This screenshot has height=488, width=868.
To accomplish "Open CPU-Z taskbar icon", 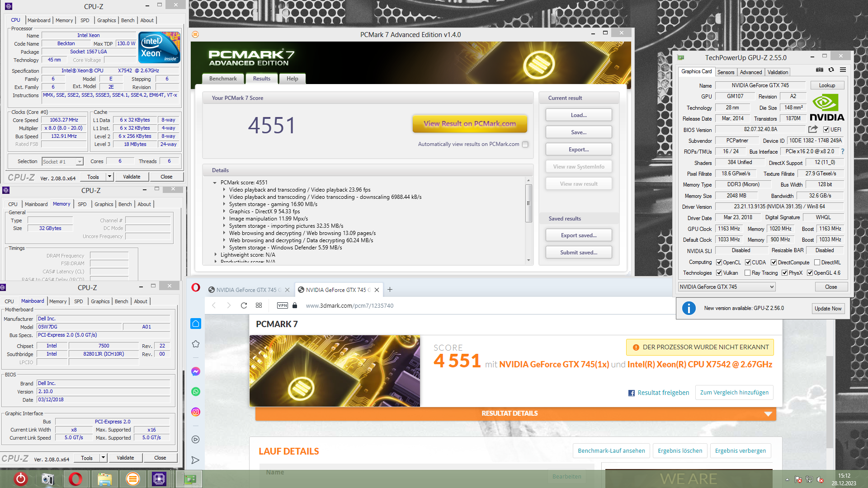I will coord(159,479).
